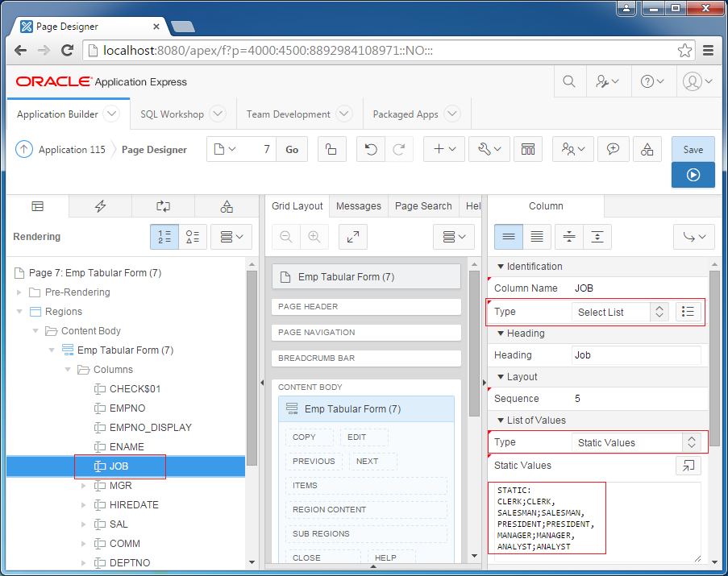
Task: Run the page with the play button
Action: (x=693, y=175)
